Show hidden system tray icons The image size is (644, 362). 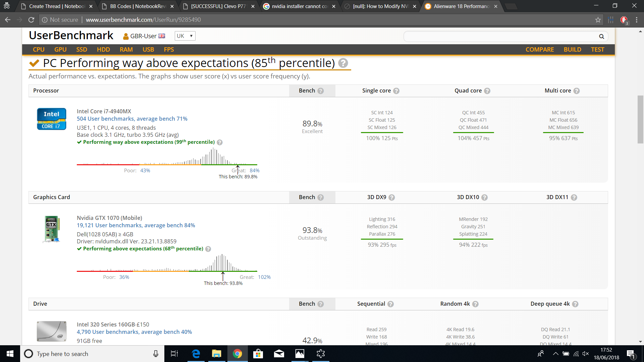click(555, 354)
